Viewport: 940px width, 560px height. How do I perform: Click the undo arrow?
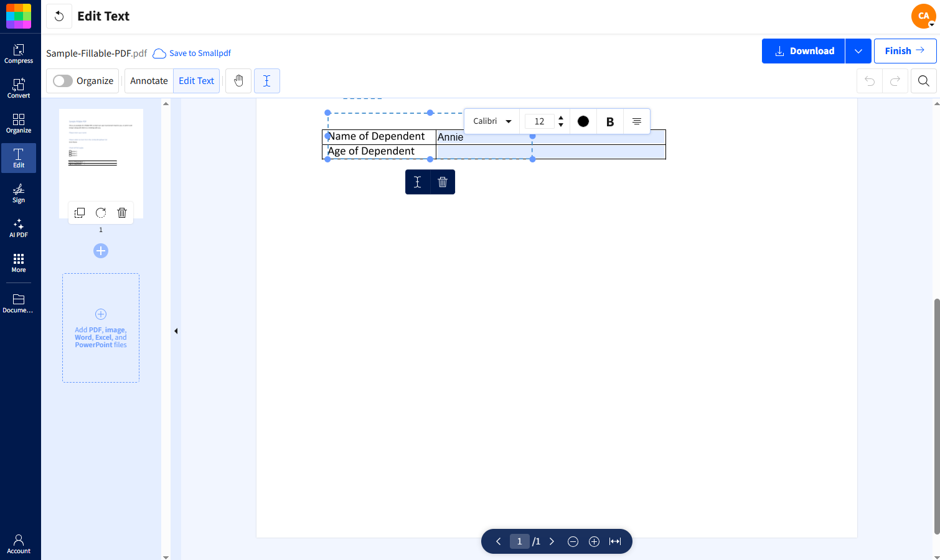click(869, 80)
